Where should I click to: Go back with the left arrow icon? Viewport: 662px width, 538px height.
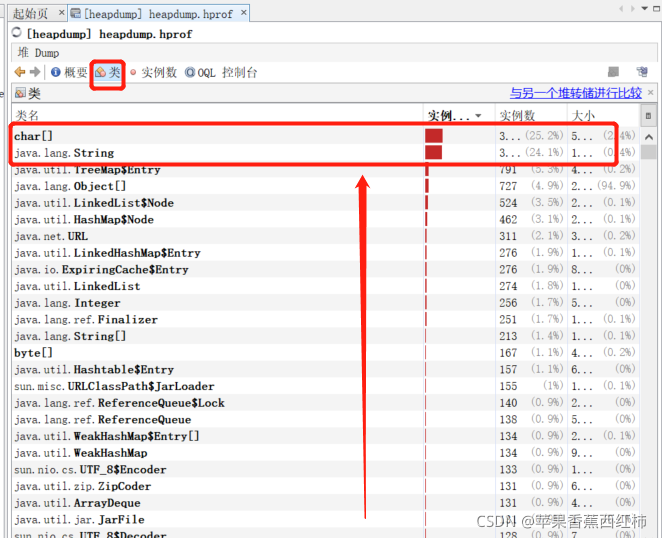(x=19, y=72)
